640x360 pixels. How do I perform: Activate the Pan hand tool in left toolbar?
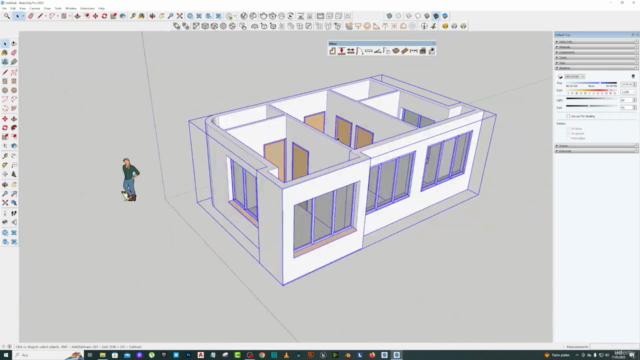[x=14, y=185]
